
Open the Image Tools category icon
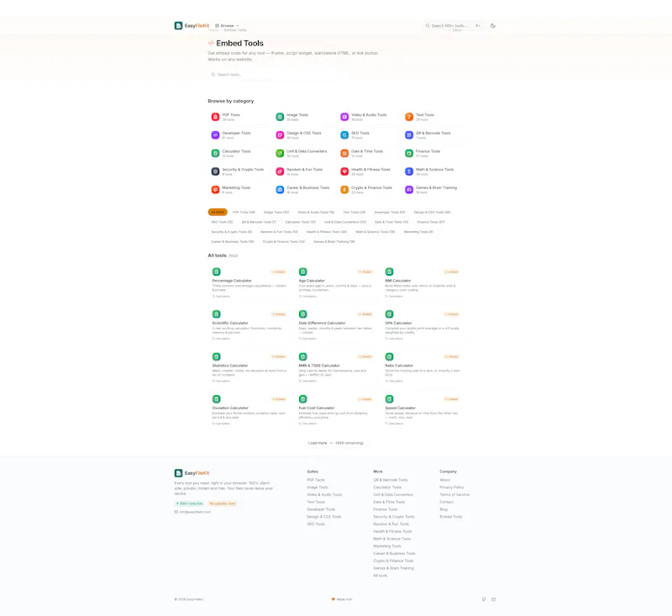coord(280,117)
